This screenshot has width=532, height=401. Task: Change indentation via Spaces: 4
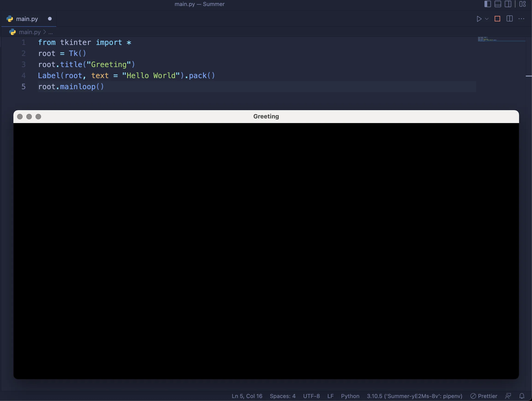[x=282, y=396]
